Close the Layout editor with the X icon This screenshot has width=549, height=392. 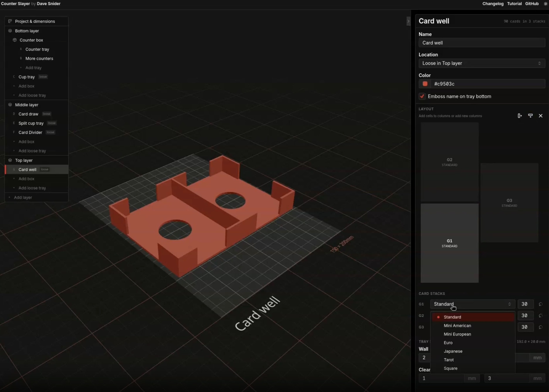540,115
